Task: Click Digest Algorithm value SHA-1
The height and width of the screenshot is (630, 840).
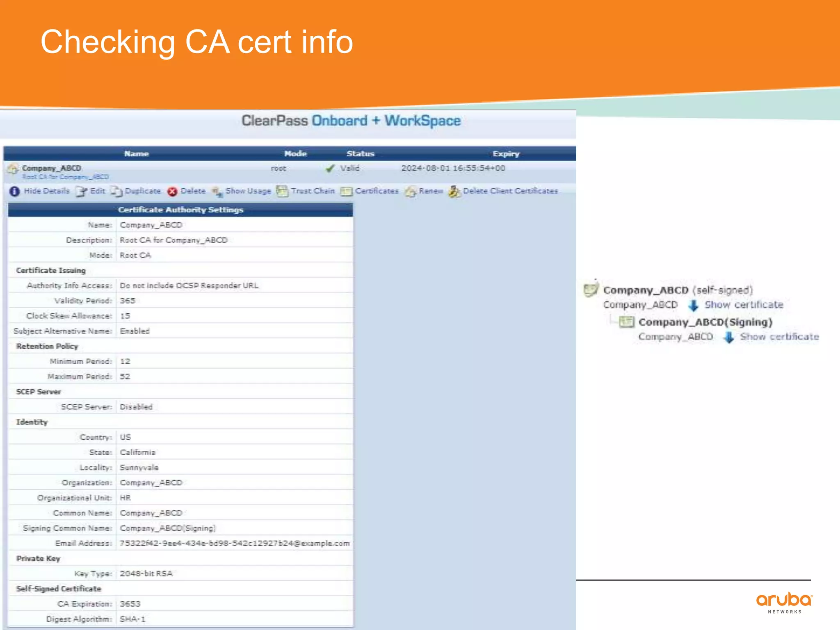Action: (x=132, y=619)
